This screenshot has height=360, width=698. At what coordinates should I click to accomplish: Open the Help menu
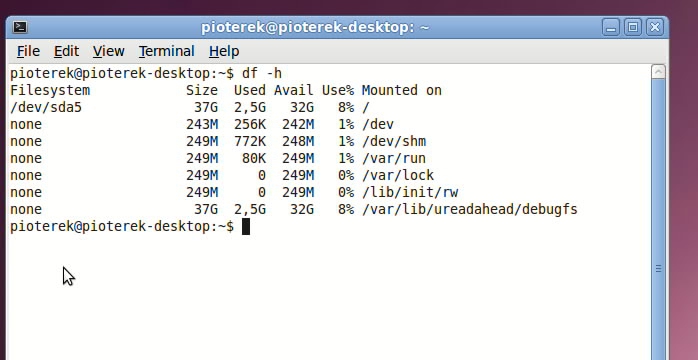[224, 51]
